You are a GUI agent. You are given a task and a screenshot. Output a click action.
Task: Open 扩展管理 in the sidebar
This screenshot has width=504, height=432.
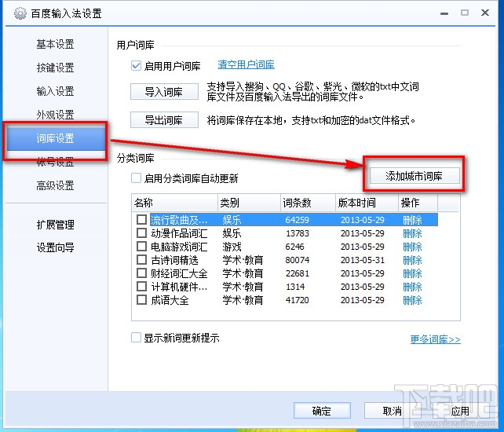coord(55,225)
